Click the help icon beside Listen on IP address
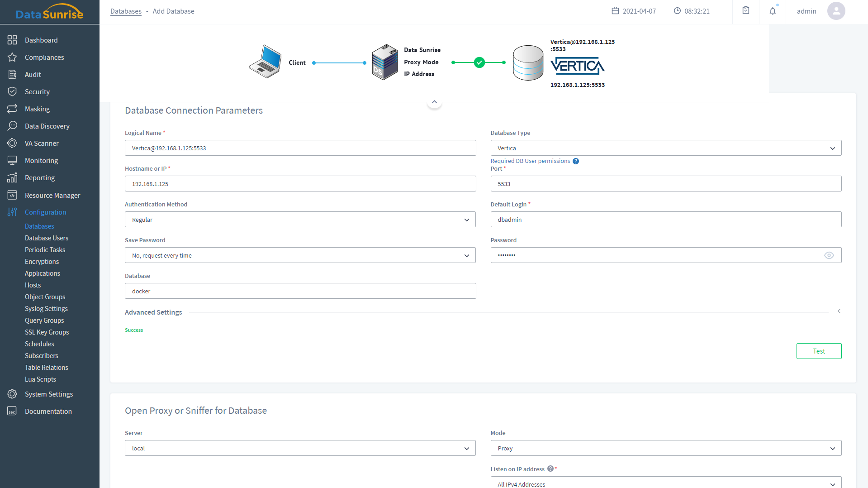This screenshot has height=488, width=868. point(550,469)
